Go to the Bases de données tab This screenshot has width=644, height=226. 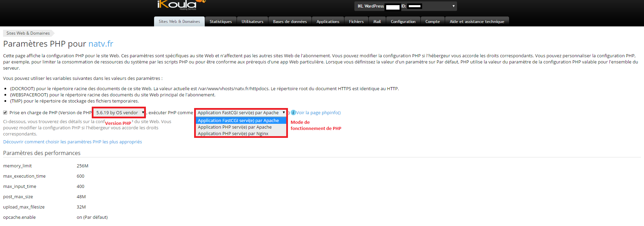[x=290, y=22]
